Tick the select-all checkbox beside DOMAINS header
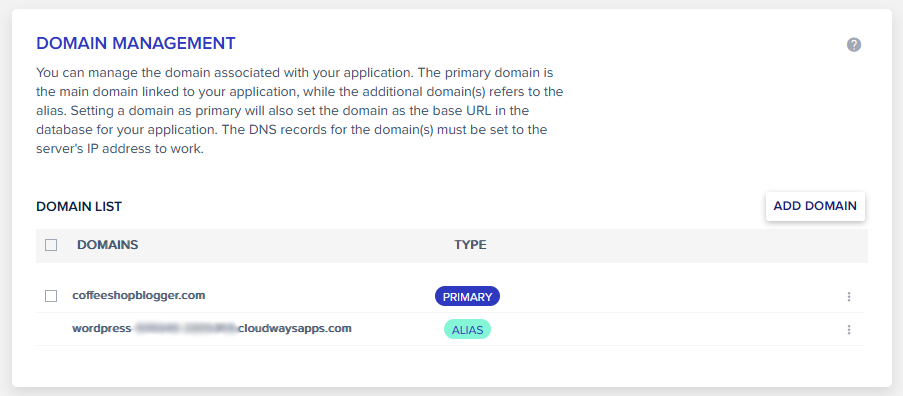 (x=51, y=245)
